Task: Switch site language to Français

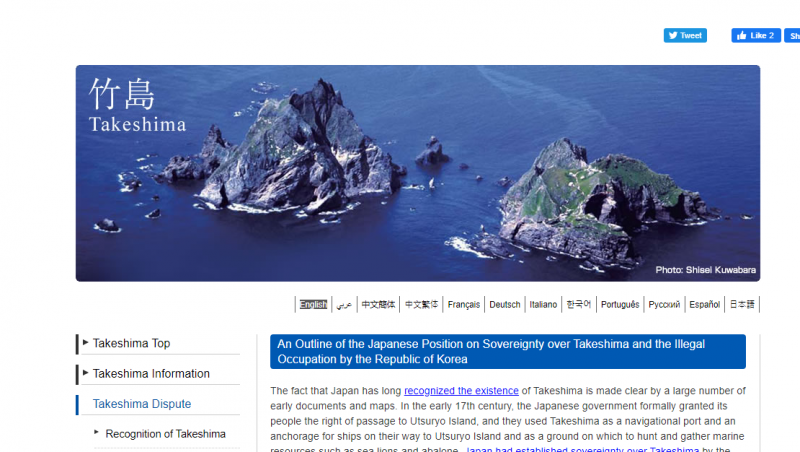Action: click(464, 305)
